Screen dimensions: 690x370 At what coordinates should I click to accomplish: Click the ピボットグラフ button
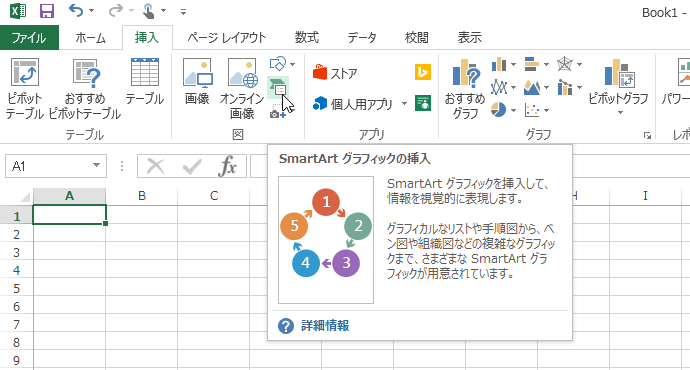point(618,87)
